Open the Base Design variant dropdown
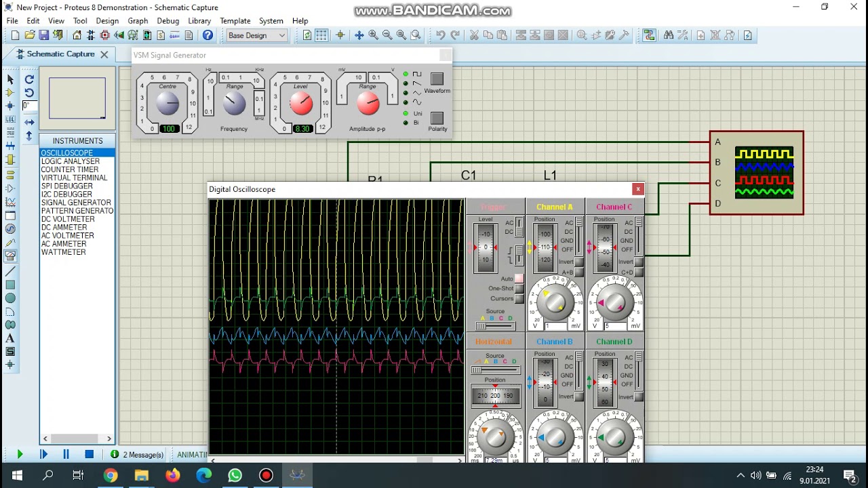Viewport: 868px width, 488px height. point(256,35)
